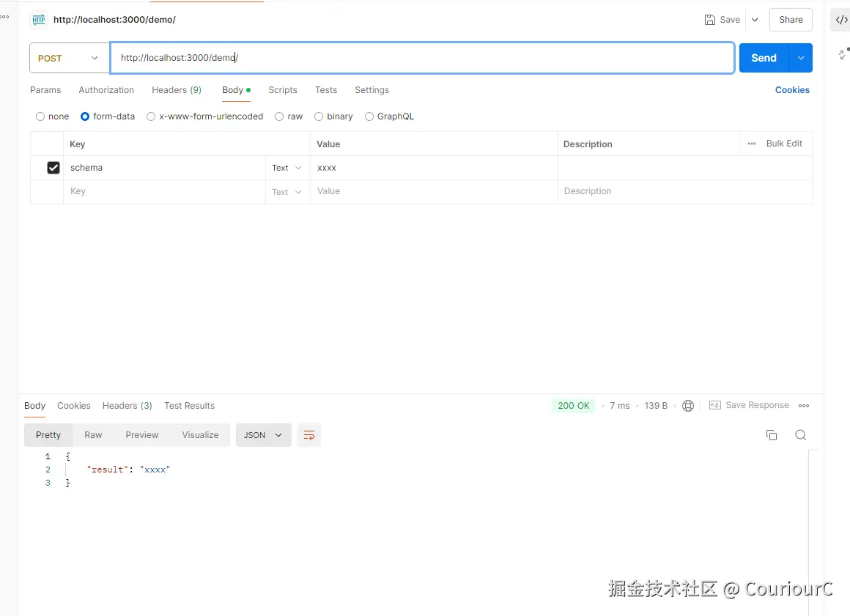Select the raw body type

tap(279, 116)
